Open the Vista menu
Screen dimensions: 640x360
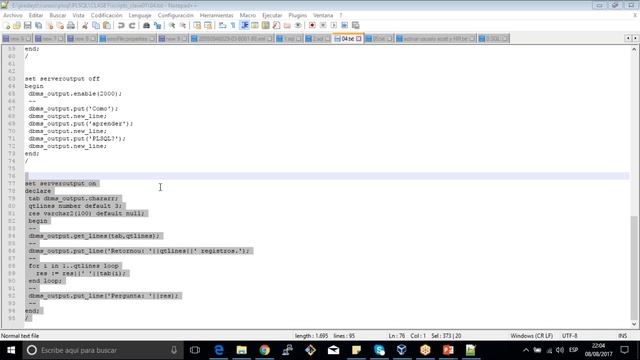tap(78, 15)
